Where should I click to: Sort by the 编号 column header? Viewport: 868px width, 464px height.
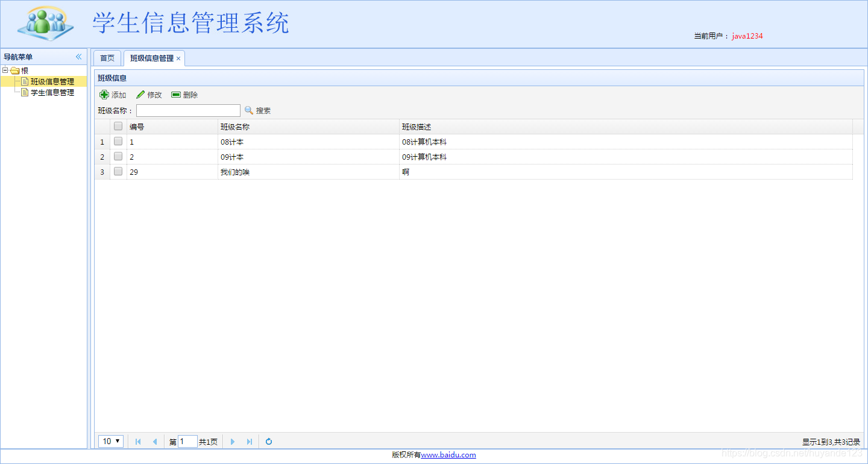point(172,127)
